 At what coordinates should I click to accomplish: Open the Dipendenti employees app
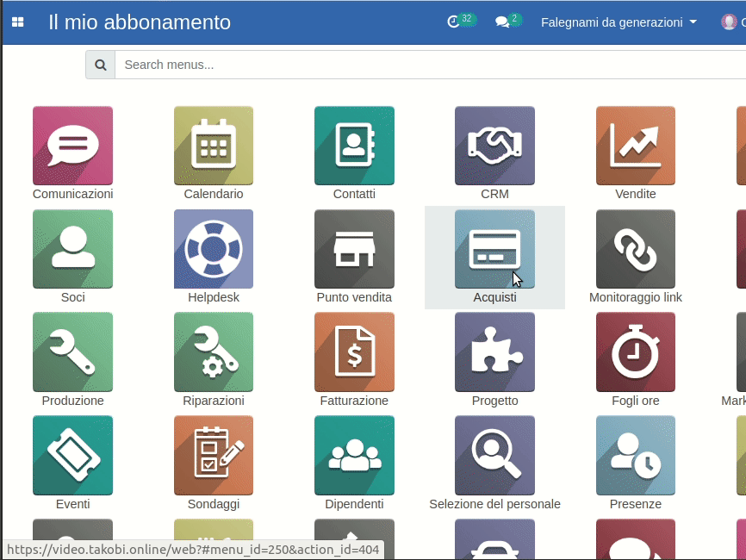pyautogui.click(x=354, y=456)
